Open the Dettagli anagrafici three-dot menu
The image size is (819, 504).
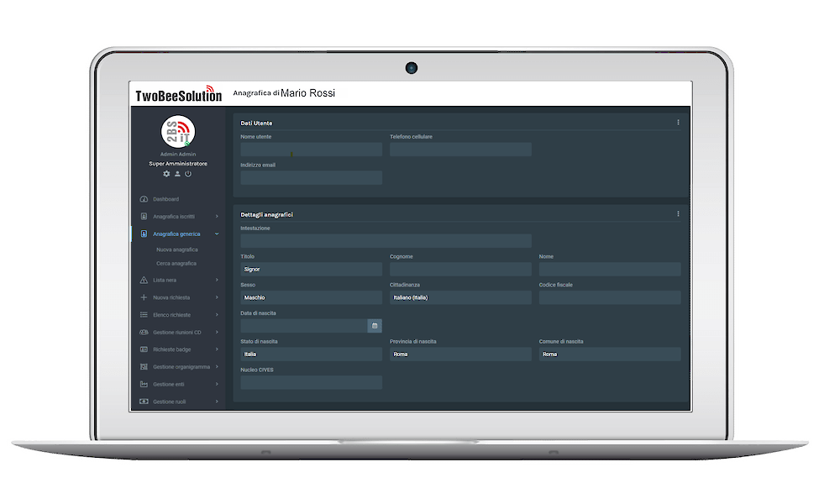coord(678,214)
